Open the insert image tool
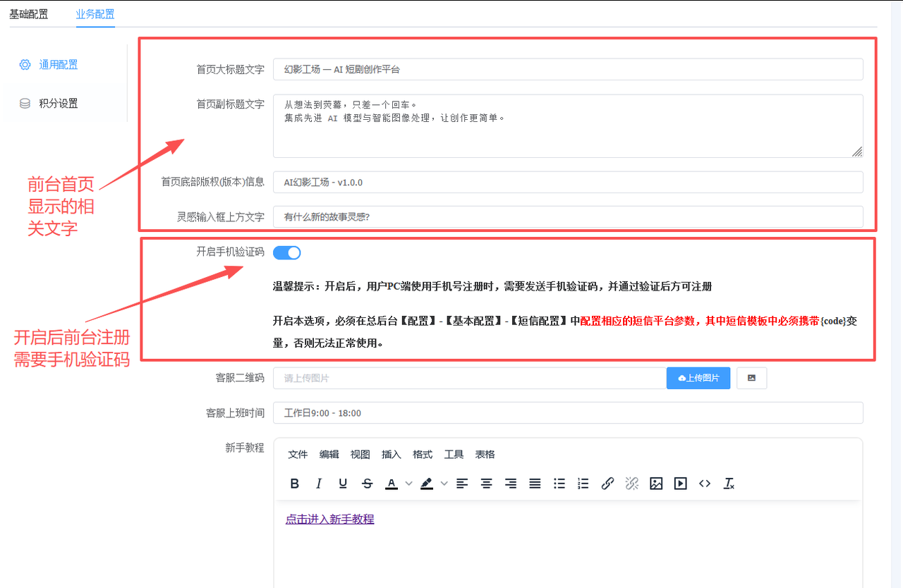Image resolution: width=903 pixels, height=588 pixels. [656, 484]
